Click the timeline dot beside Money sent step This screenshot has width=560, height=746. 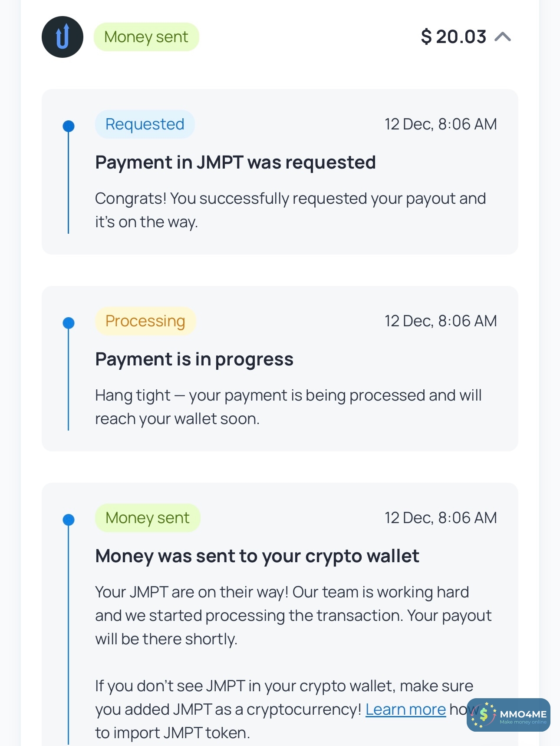click(x=69, y=520)
